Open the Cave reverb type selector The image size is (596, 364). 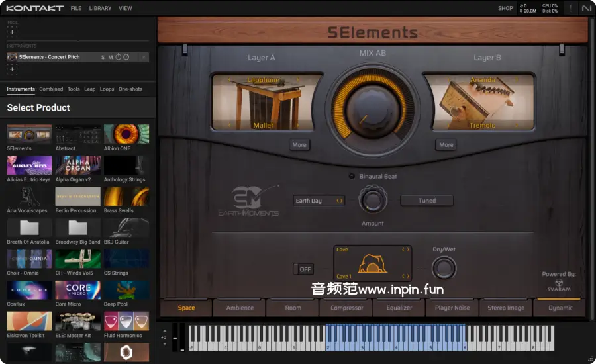[372, 250]
